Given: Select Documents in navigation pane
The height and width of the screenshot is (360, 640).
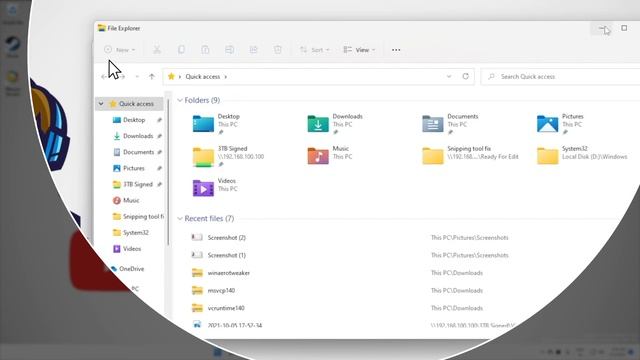Looking at the screenshot, I should pos(138,152).
